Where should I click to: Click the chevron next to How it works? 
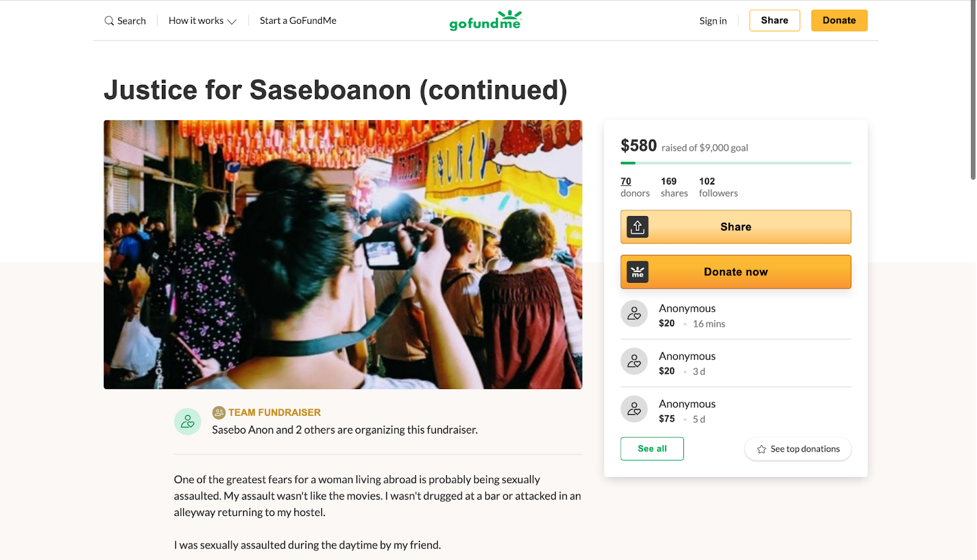click(232, 21)
